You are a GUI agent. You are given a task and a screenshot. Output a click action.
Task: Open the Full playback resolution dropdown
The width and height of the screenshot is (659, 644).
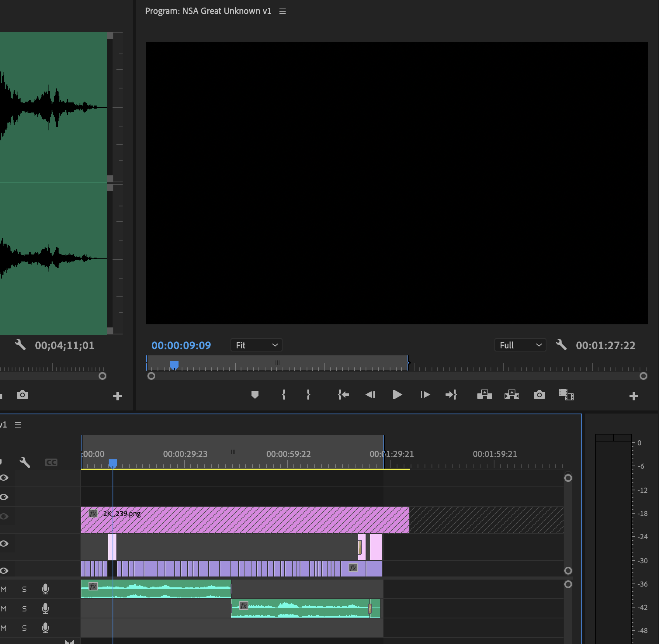[520, 345]
